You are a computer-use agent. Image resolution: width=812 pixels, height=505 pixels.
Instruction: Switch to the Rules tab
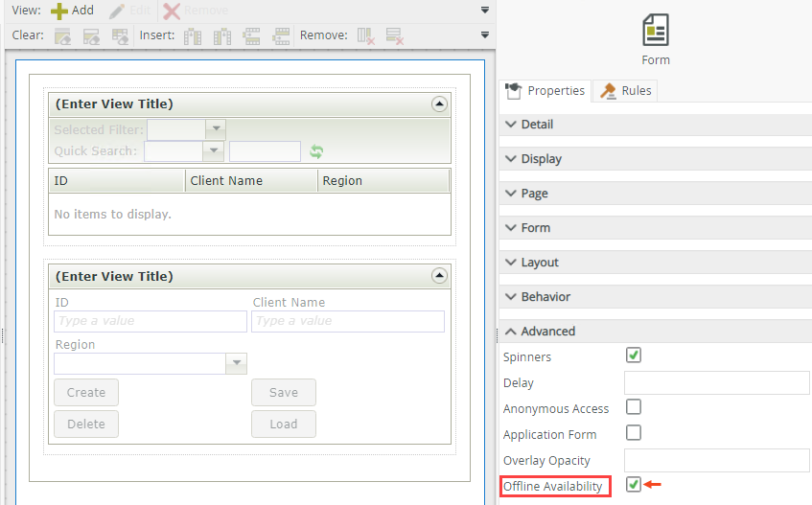[x=626, y=91]
